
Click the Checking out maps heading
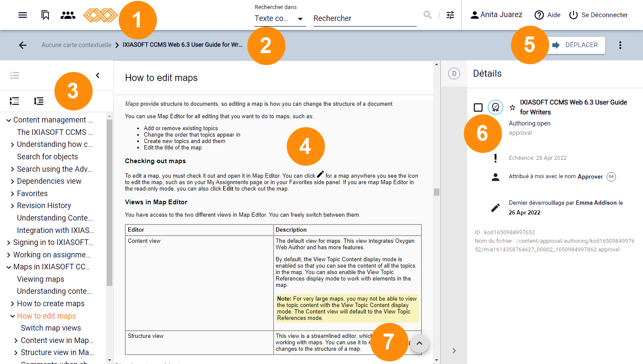coord(155,161)
